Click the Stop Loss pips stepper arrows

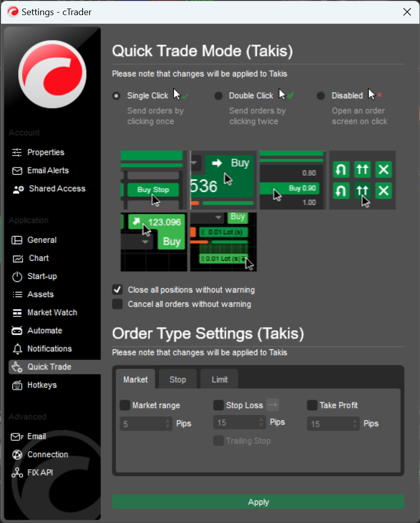[261, 423]
